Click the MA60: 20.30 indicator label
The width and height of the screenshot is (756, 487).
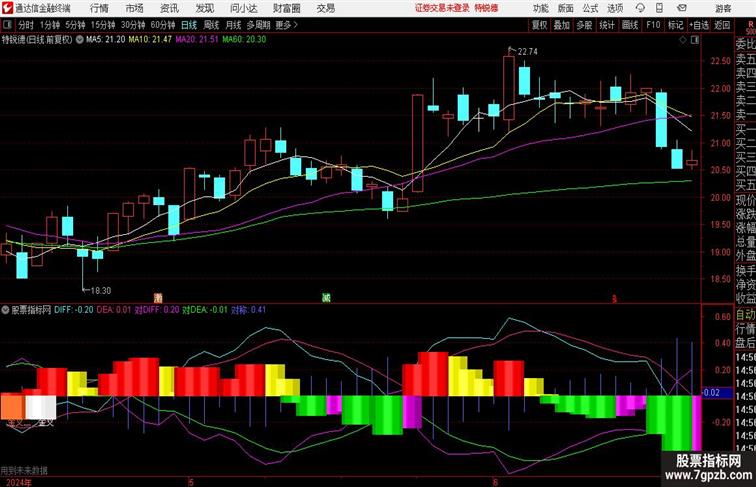(244, 40)
